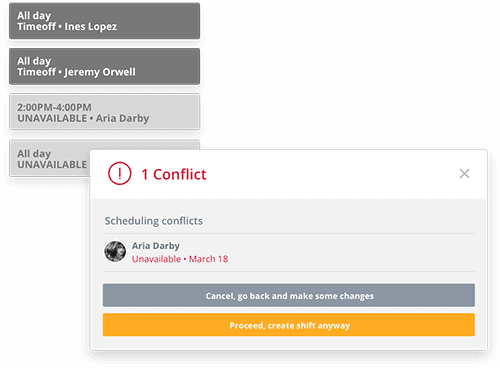Click the 'Scheduling conflicts' section heading

[154, 221]
